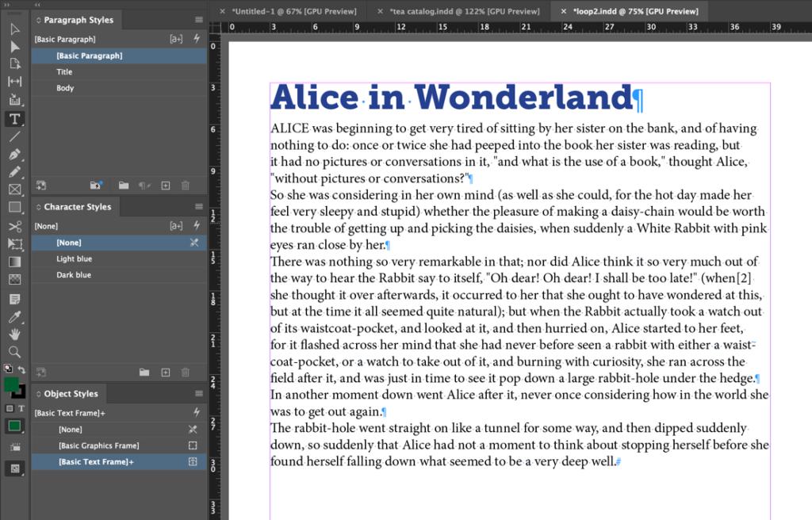Screen dimensions: 812x520
Task: Select the Line tool
Action: pyautogui.click(x=14, y=136)
